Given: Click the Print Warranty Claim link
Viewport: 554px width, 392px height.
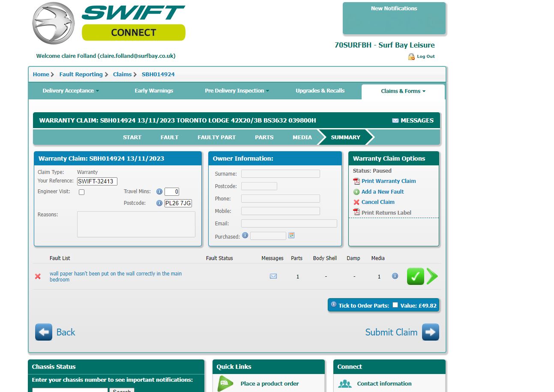Looking at the screenshot, I should [x=389, y=181].
